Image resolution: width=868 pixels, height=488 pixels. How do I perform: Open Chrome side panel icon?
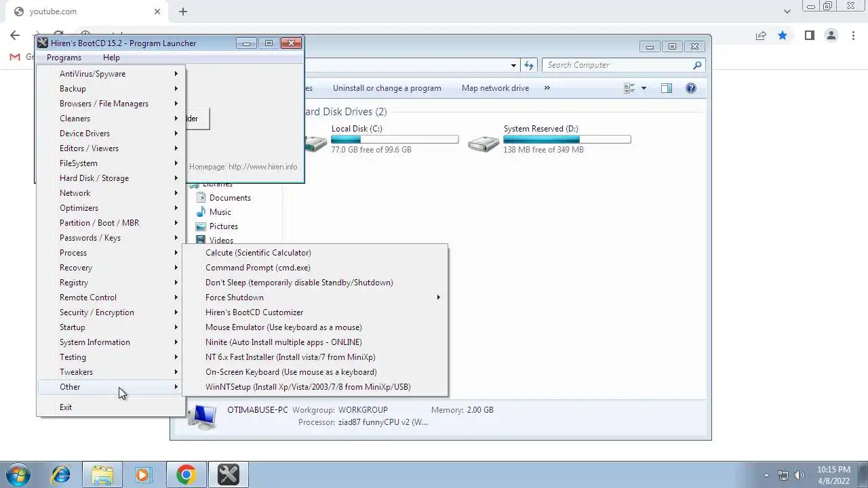tap(809, 35)
